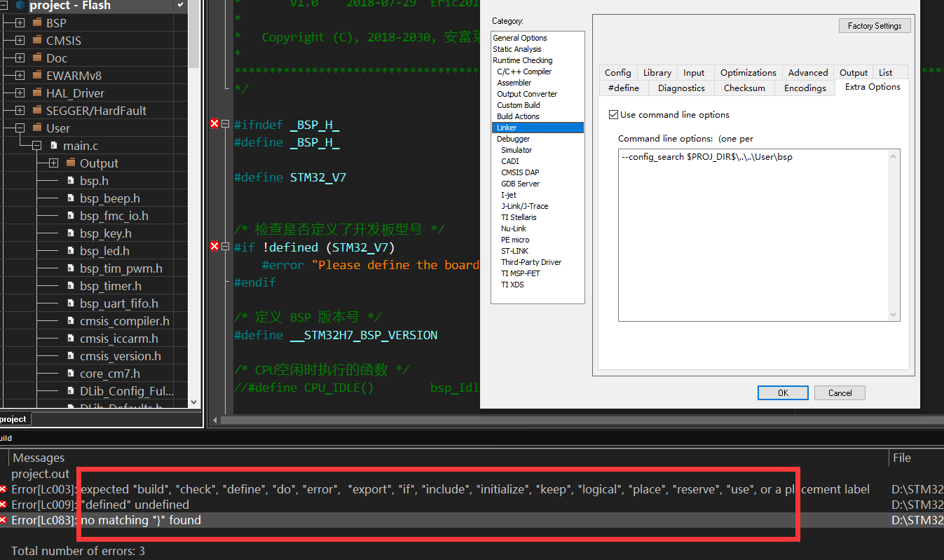944x560 pixels.
Task: Click the Lc009 error icon in Messages
Action: tap(3, 504)
